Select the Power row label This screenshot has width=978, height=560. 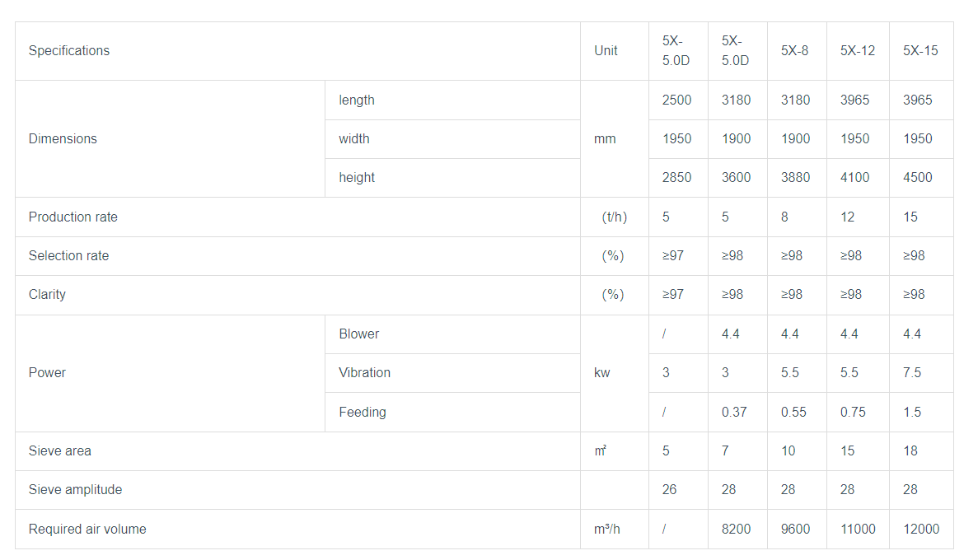click(47, 373)
